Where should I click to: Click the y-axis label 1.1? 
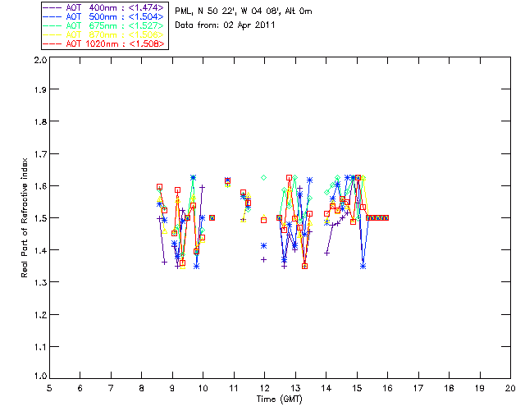(40, 347)
